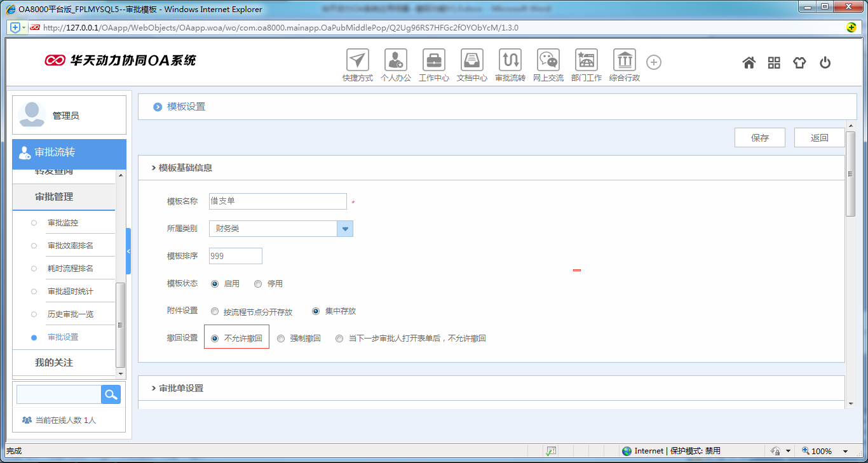Select the 停用 disable template radio button
The height and width of the screenshot is (463, 868).
click(257, 284)
